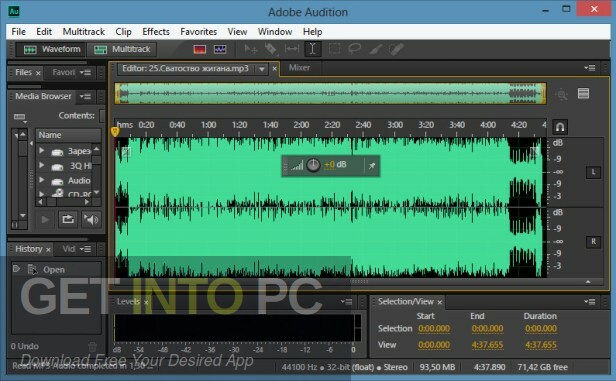Edit the Selection Start time value
The image size is (616, 381).
434,329
